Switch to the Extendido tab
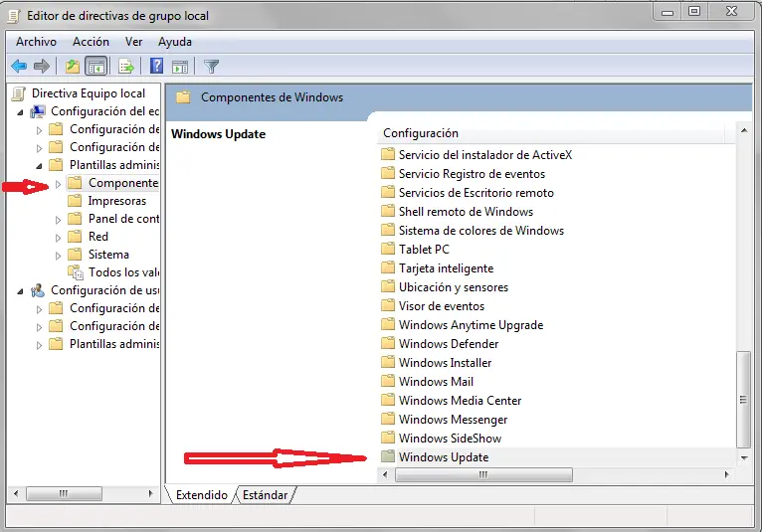This screenshot has height=532, width=762. [201, 494]
